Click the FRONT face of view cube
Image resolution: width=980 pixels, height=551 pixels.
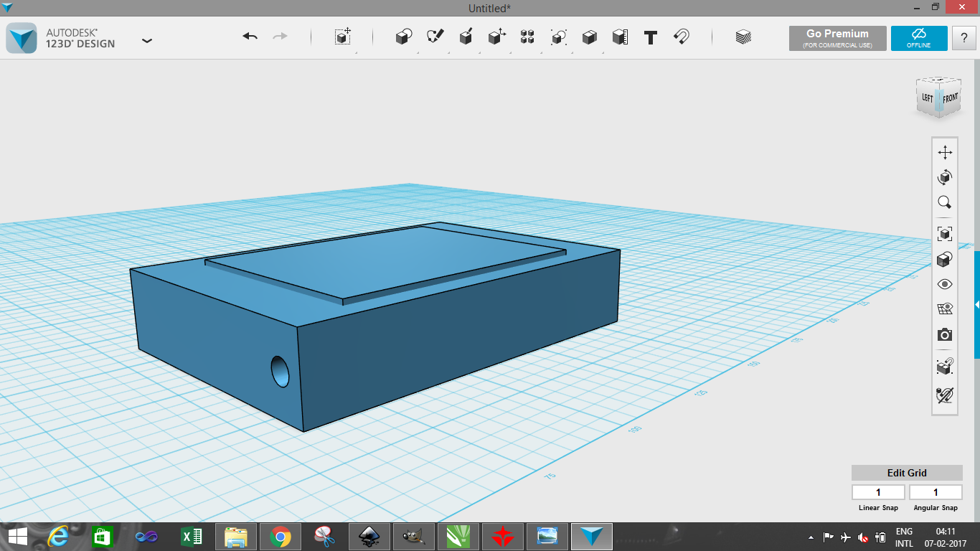point(949,98)
